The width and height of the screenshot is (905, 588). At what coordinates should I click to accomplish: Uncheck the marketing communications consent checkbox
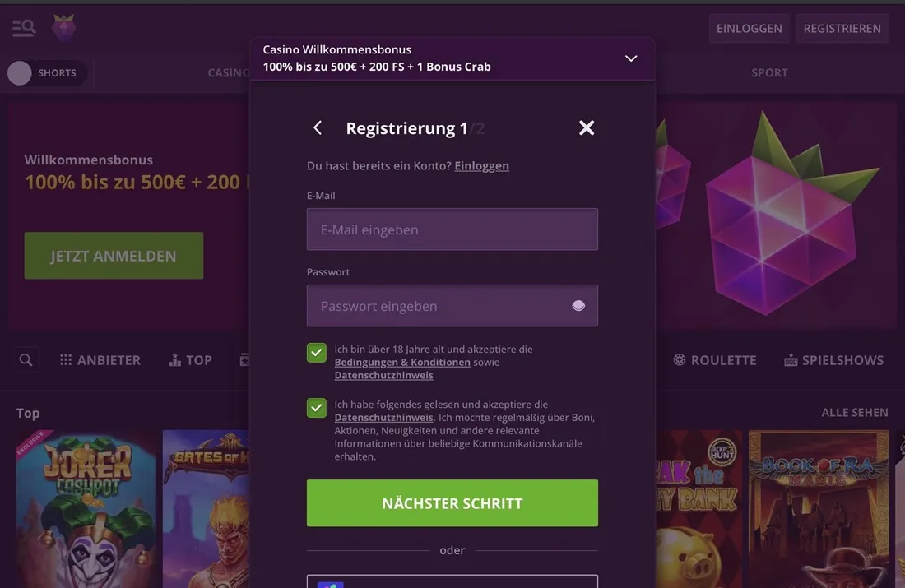[x=317, y=408]
